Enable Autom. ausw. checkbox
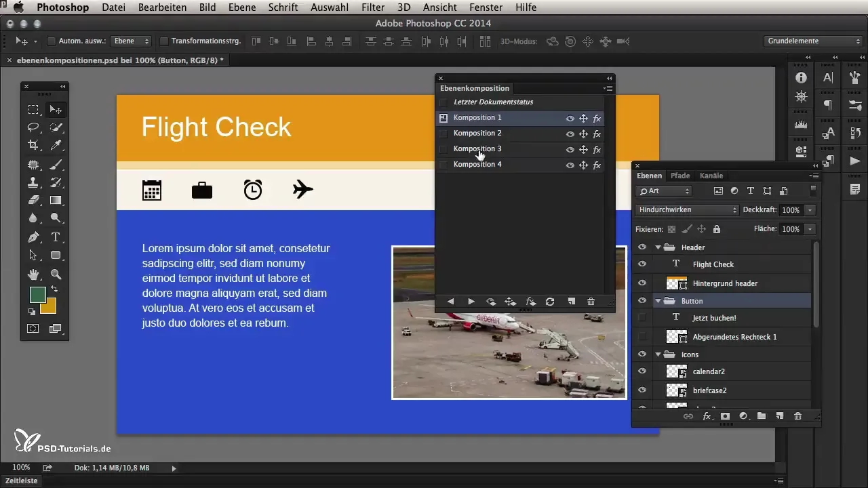The height and width of the screenshot is (488, 868). pos(52,41)
